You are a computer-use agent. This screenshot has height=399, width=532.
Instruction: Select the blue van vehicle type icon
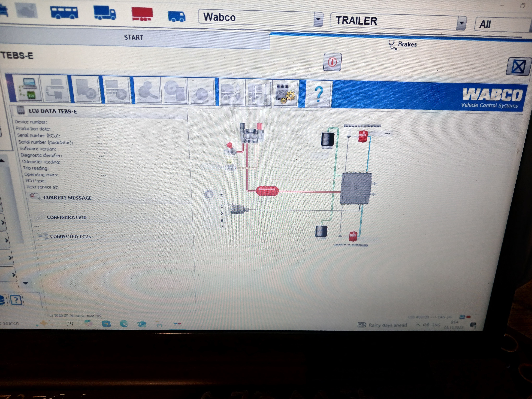177,17
